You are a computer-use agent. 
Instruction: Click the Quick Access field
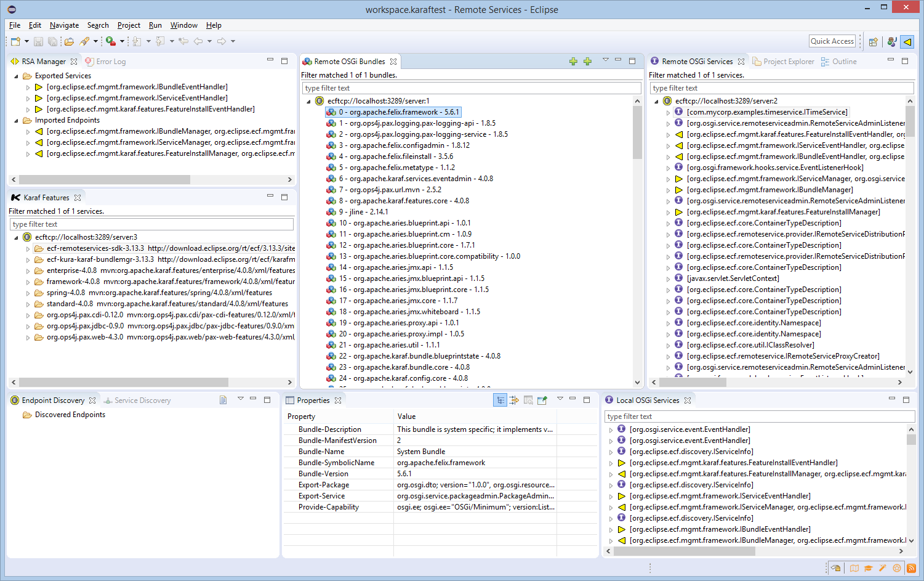click(x=832, y=41)
